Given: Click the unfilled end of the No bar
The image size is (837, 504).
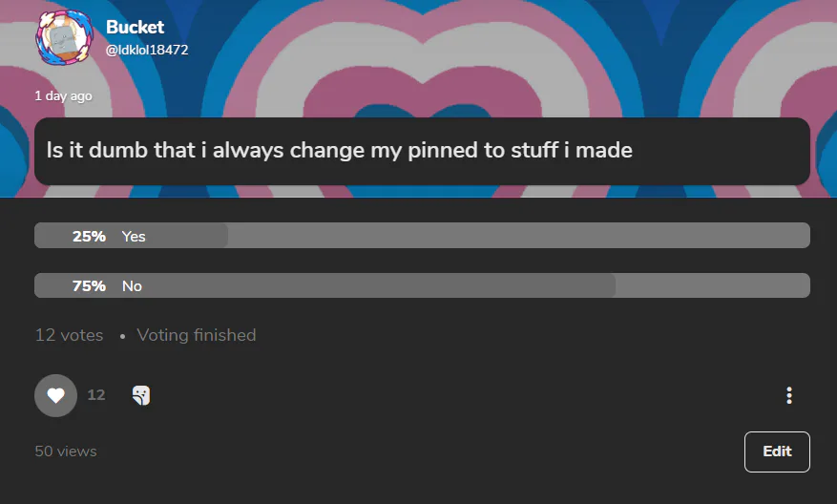Looking at the screenshot, I should click(713, 285).
